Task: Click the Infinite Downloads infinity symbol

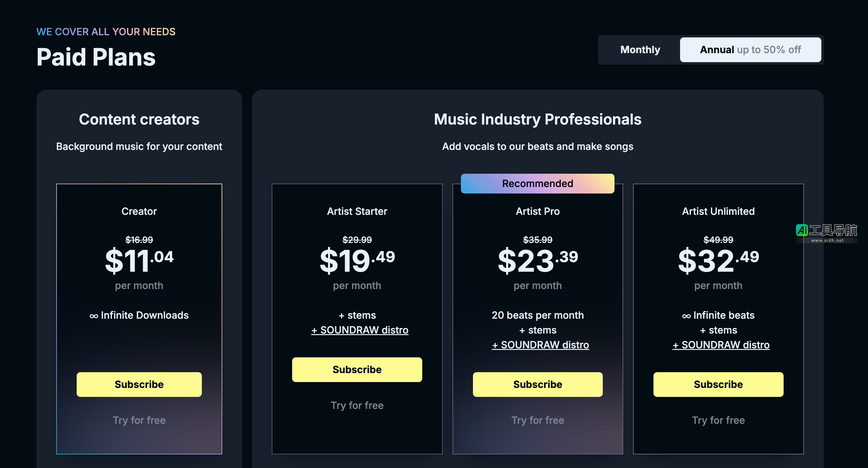Action: click(x=94, y=316)
